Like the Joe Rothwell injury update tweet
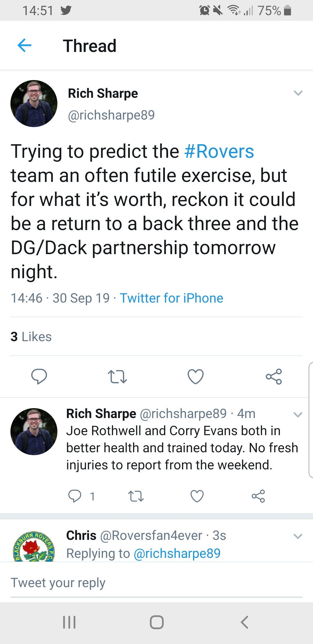Screen dimensions: 313x644 pos(197,496)
